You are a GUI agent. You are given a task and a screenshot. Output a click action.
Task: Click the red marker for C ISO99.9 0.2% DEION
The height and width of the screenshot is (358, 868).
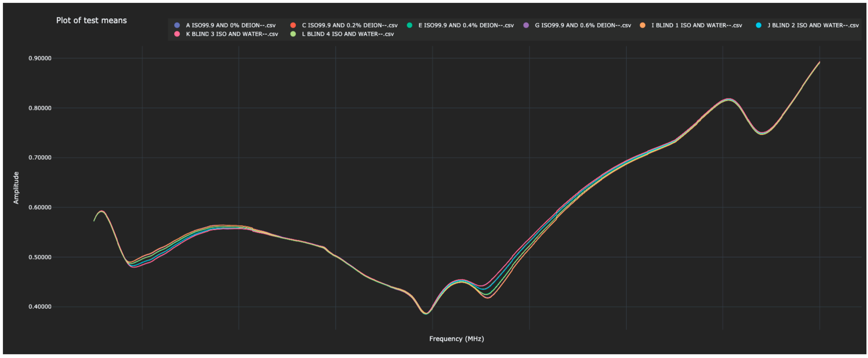pos(293,25)
